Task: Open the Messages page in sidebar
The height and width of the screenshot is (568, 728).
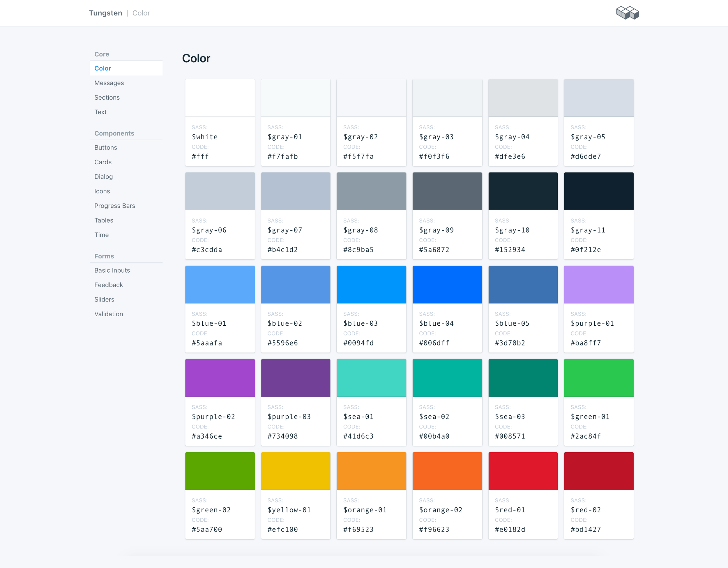Action: (x=109, y=83)
